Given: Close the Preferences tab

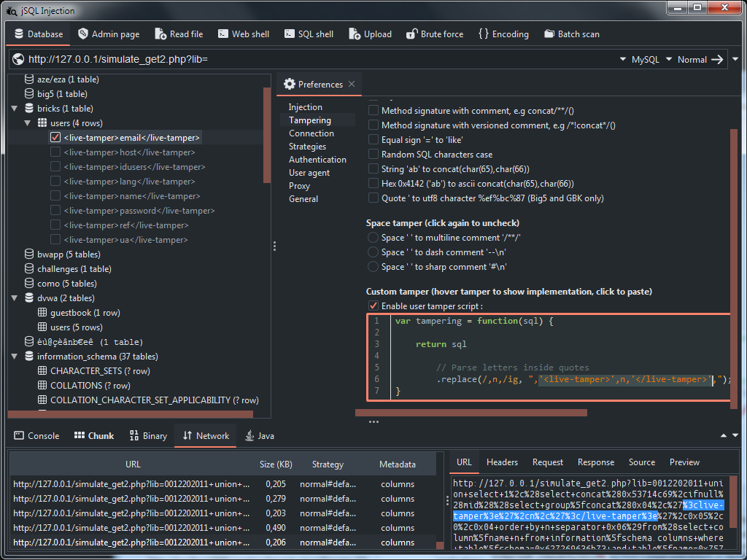Looking at the screenshot, I should [352, 85].
